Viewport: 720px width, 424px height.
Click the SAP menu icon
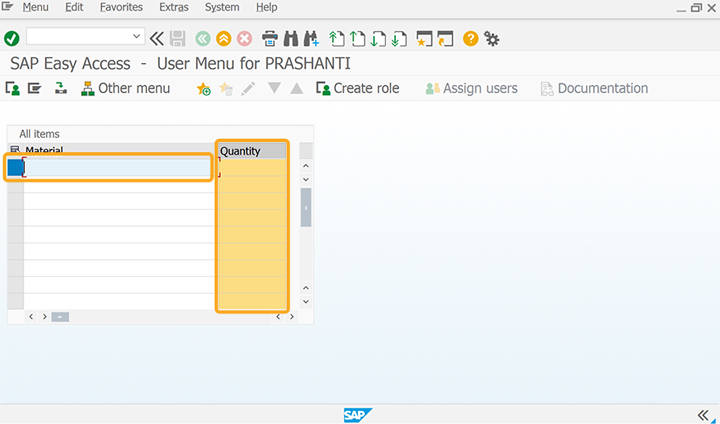(34, 88)
